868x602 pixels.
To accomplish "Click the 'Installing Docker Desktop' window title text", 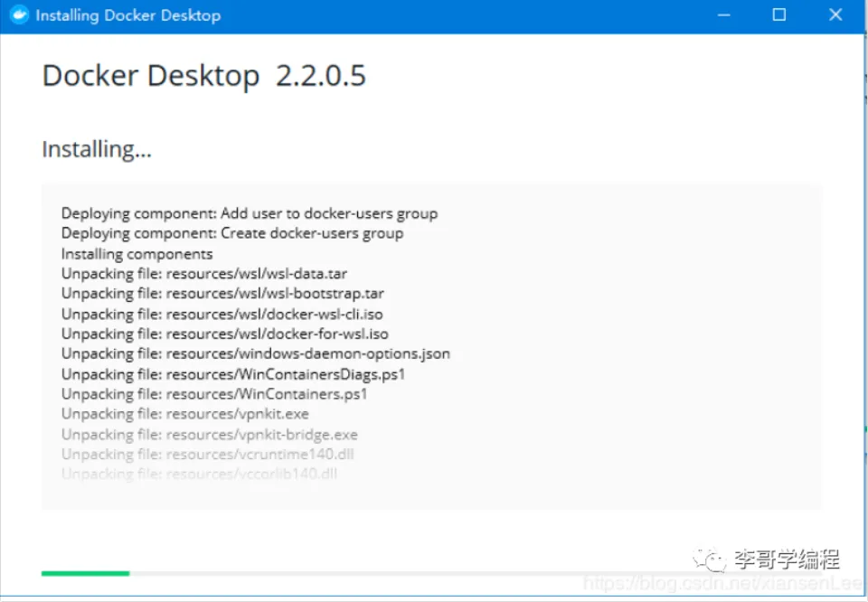I will pyautogui.click(x=128, y=15).
